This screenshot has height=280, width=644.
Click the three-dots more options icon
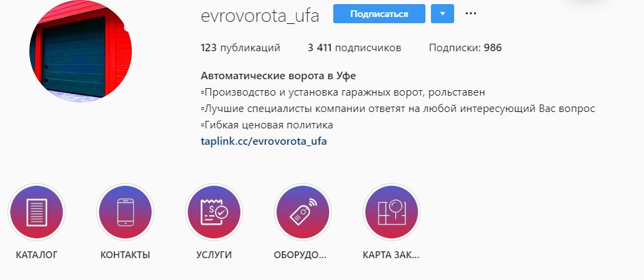pos(471,14)
